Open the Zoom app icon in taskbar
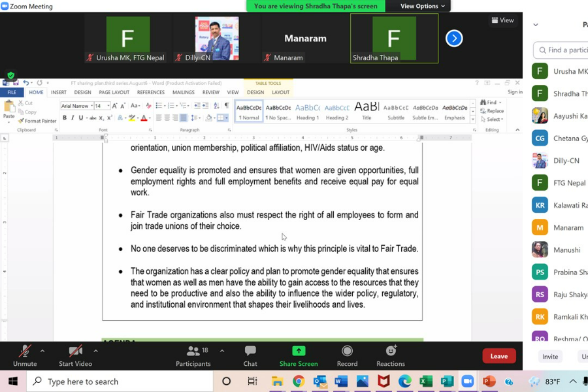The width and height of the screenshot is (588, 392). click(x=467, y=382)
